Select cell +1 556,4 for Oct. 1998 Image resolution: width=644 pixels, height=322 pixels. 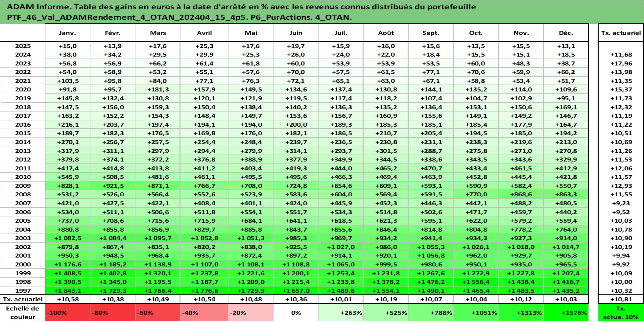[x=476, y=282]
